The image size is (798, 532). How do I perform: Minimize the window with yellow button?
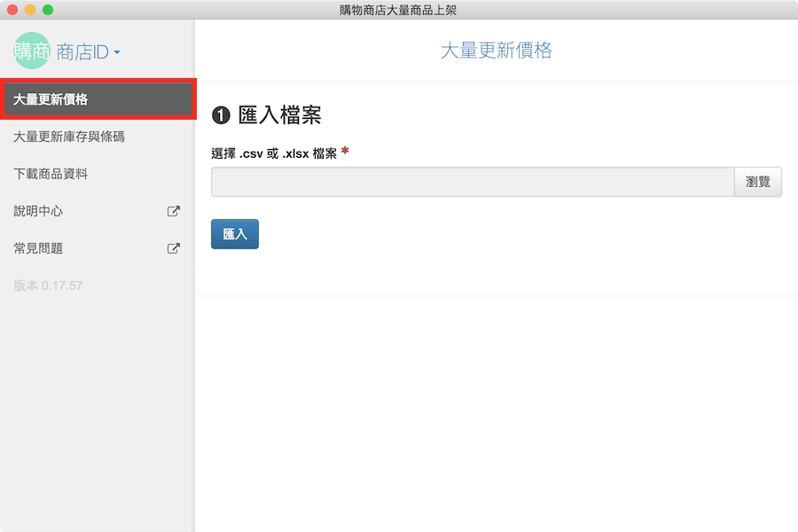30,10
